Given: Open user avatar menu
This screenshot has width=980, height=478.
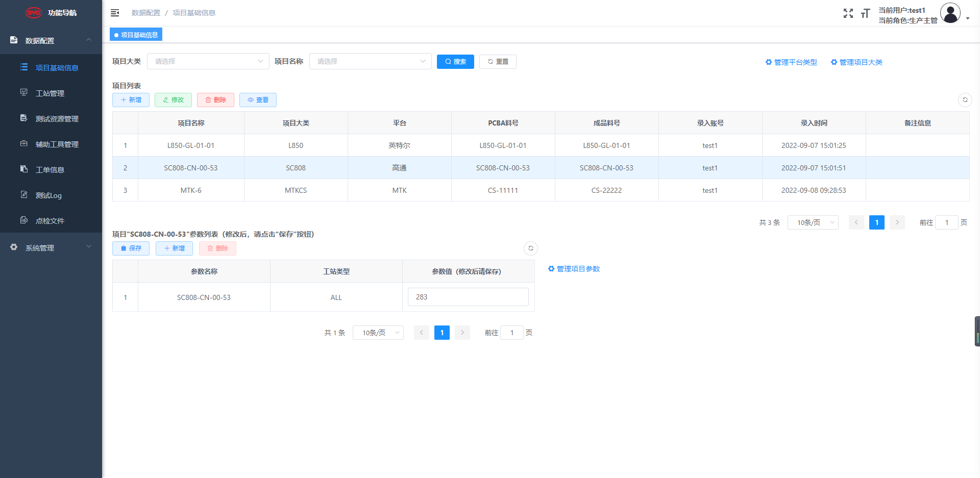Looking at the screenshot, I should (x=950, y=13).
